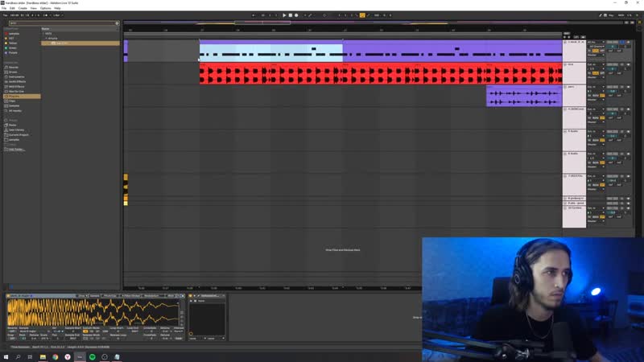The width and height of the screenshot is (644, 362).
Task: Toggle Snap switch in Sampler
Action: point(12,339)
